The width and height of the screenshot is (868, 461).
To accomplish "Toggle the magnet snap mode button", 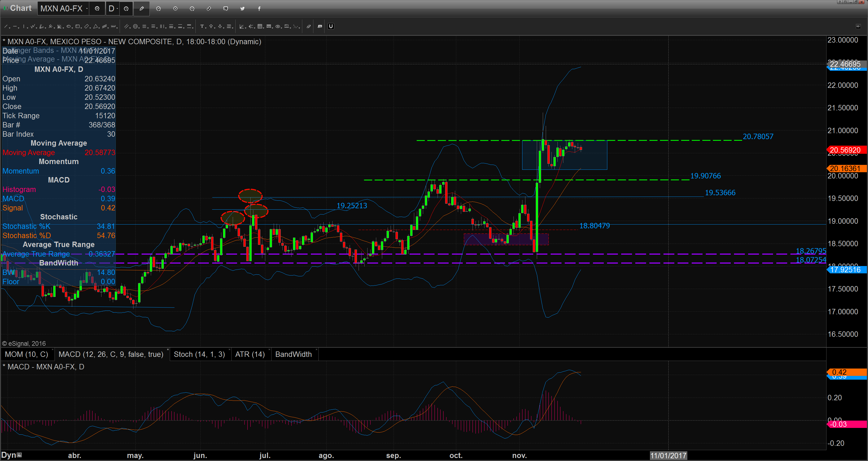I will (331, 26).
